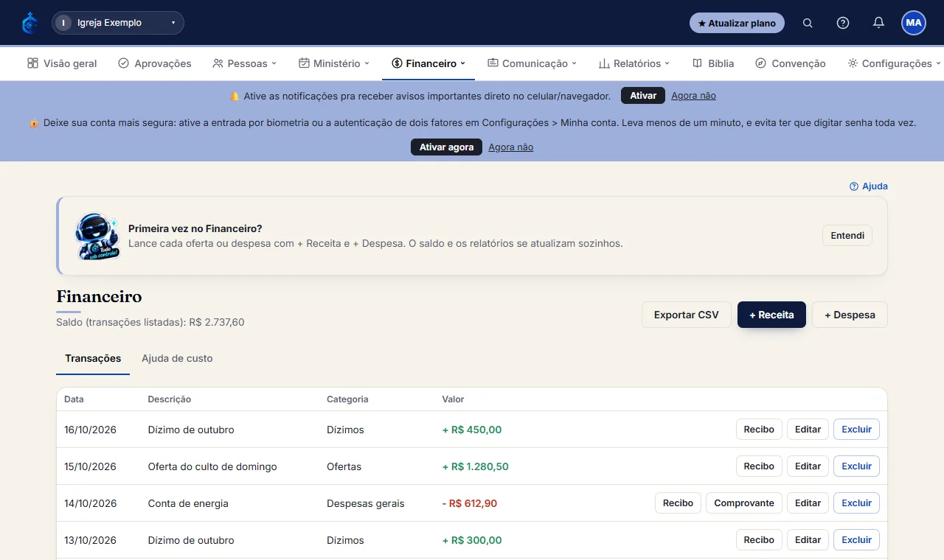Expand the Relatórios menu chevron
The width and height of the screenshot is (944, 560).
point(667,63)
